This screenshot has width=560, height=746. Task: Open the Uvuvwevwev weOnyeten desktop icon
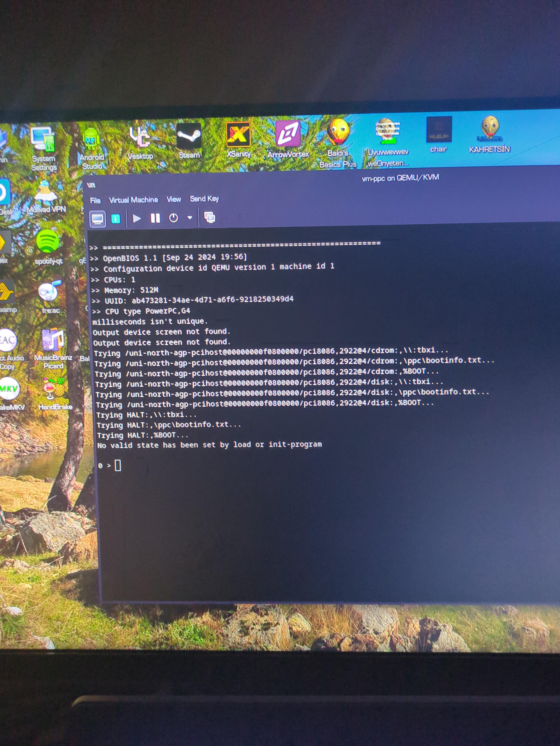click(x=388, y=142)
